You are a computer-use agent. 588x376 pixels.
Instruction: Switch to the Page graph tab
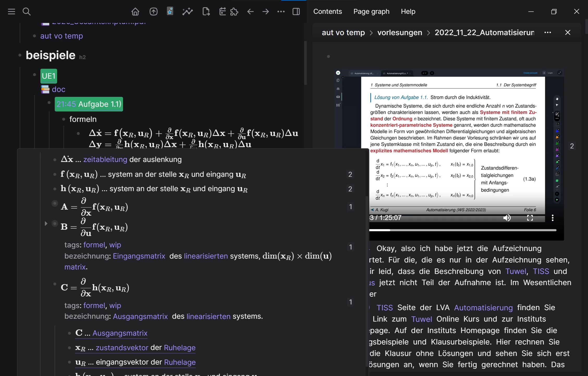371,11
